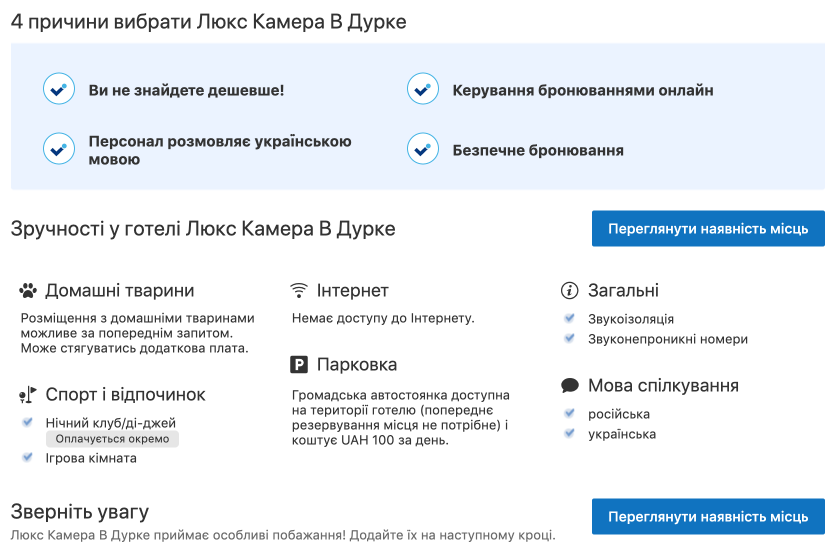Click the round checkmark icon beside Ви не знайдете дешевше

click(59, 90)
